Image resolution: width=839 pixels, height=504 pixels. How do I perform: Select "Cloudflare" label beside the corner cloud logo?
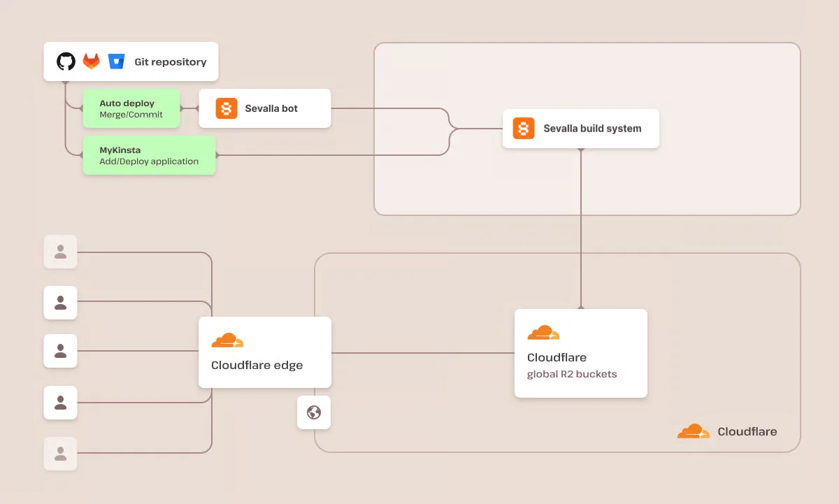(747, 431)
